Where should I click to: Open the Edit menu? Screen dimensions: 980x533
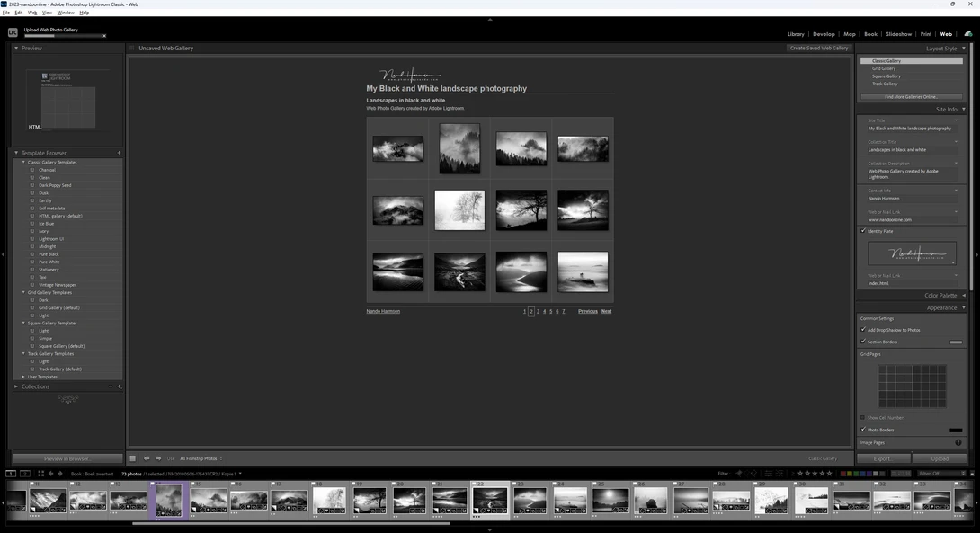click(x=19, y=13)
